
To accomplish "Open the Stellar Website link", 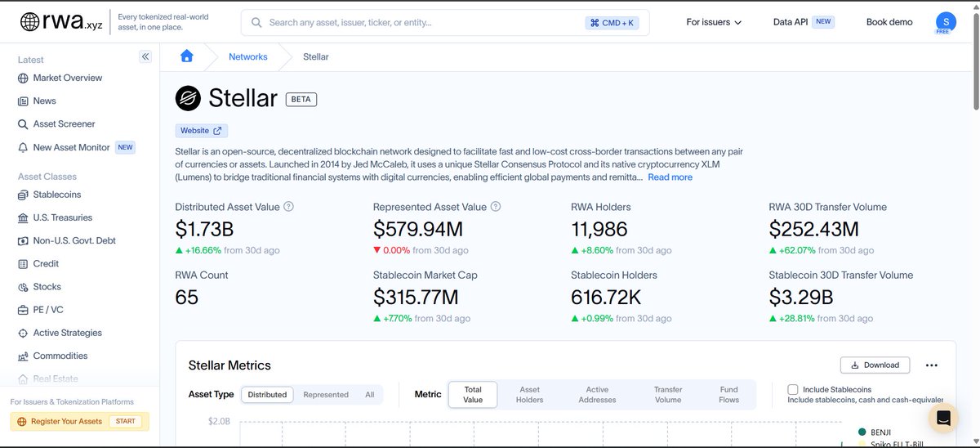I will [x=202, y=131].
